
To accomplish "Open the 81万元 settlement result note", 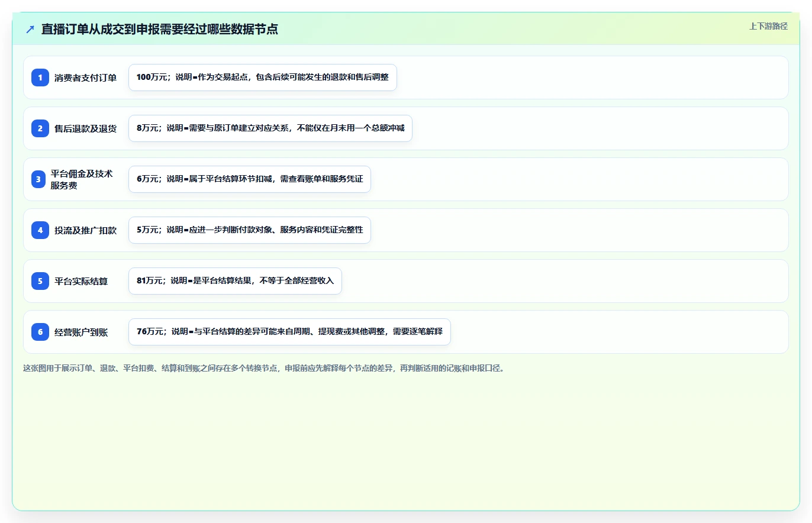I will point(235,281).
